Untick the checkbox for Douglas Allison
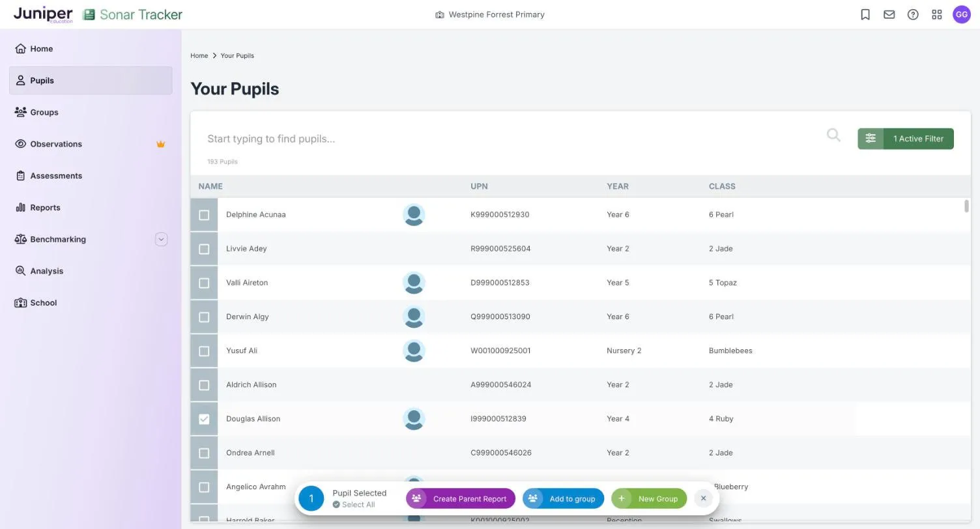 (204, 419)
